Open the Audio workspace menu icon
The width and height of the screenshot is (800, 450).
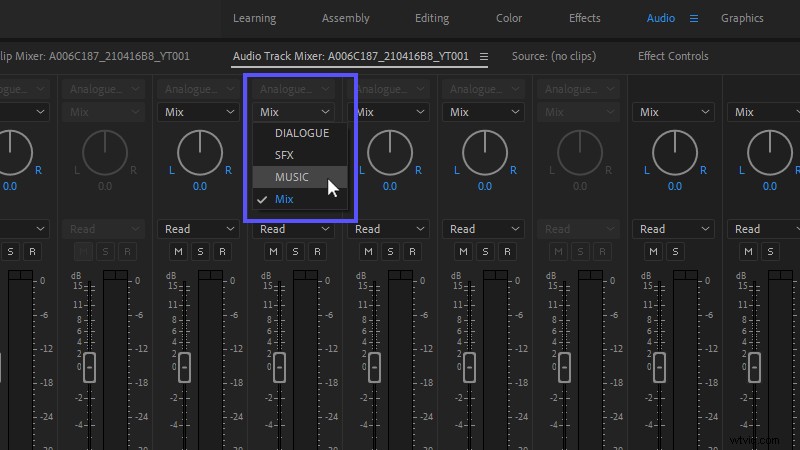click(694, 18)
